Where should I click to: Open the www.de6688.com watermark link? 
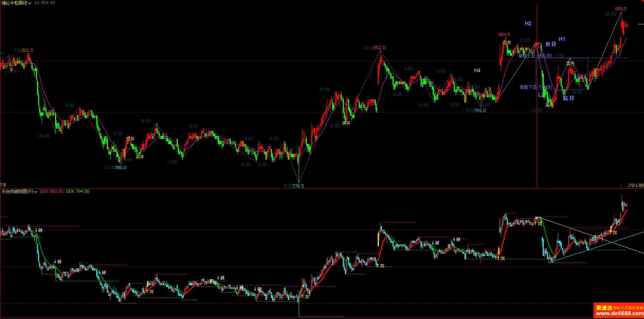619,313
